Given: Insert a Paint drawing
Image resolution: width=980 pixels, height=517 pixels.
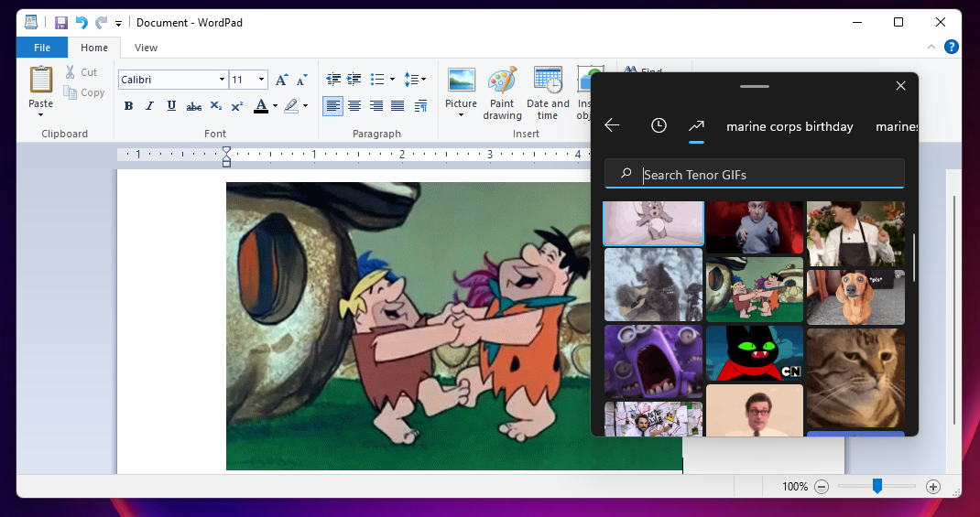Looking at the screenshot, I should [x=502, y=92].
